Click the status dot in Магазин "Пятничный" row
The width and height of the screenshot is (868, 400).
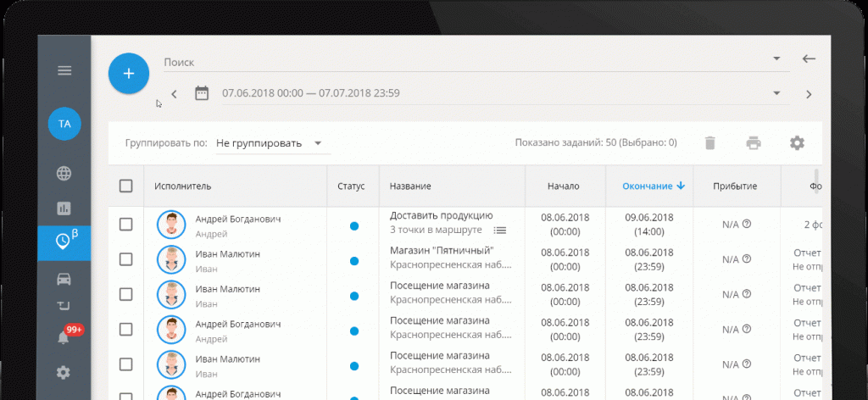coord(354,261)
